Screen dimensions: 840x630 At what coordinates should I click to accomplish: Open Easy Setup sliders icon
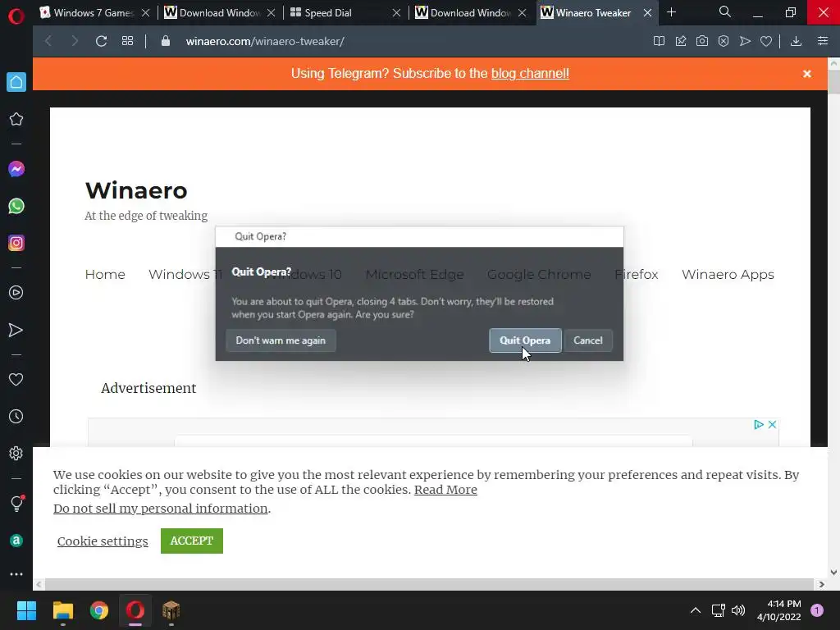(823, 41)
